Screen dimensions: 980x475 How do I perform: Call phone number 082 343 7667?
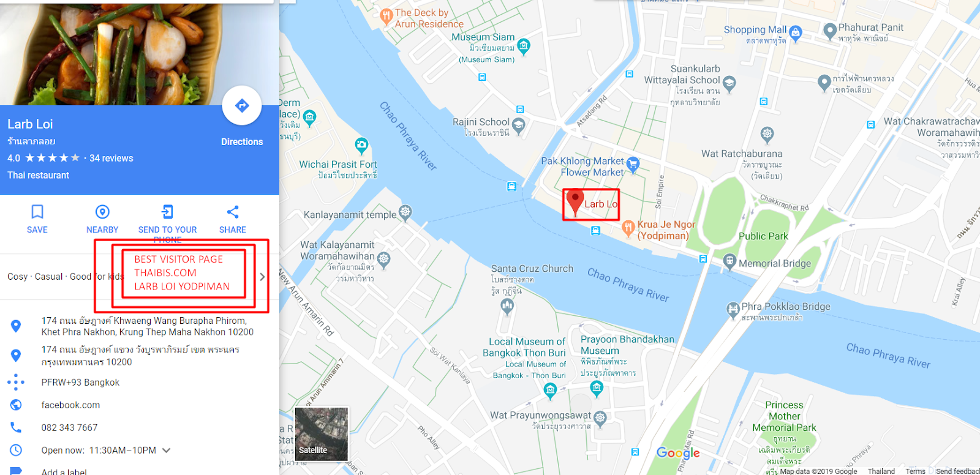pos(69,427)
